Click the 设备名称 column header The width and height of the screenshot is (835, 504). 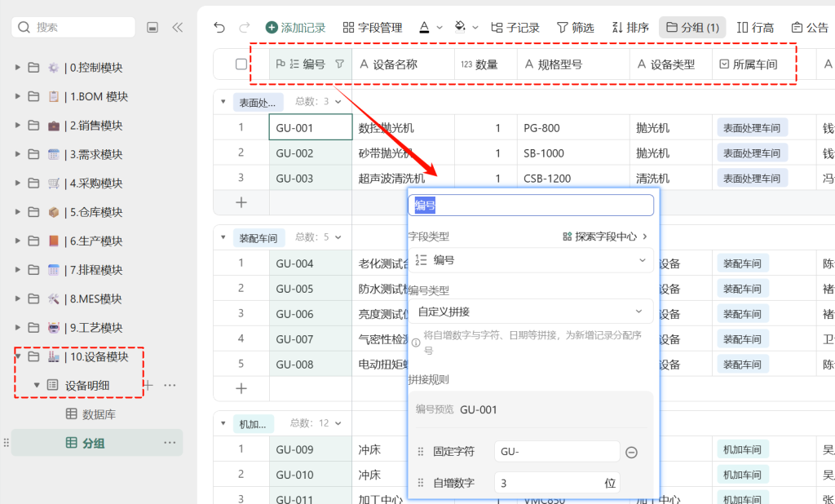pyautogui.click(x=403, y=64)
